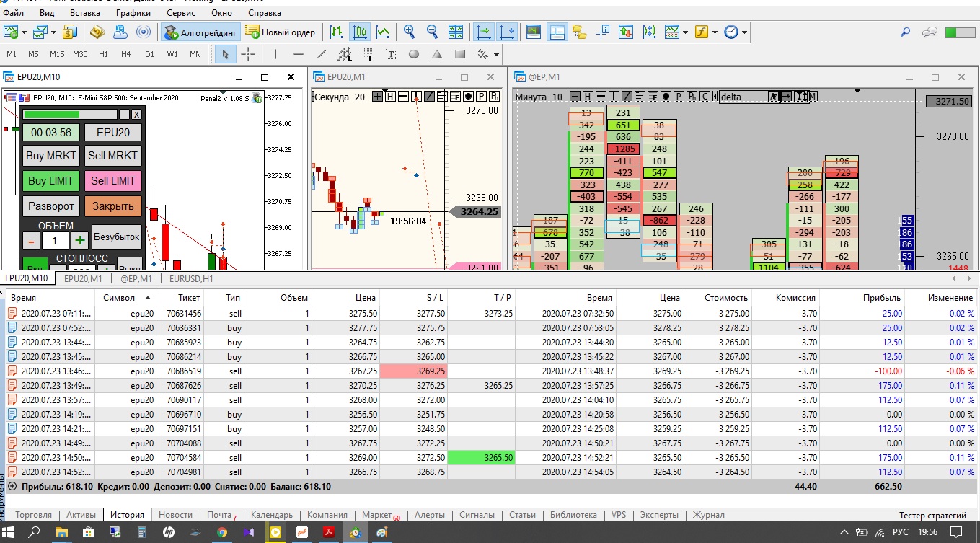Screen dimensions: 980x543
Task: Select the vertical line drawing tool
Action: point(275,54)
